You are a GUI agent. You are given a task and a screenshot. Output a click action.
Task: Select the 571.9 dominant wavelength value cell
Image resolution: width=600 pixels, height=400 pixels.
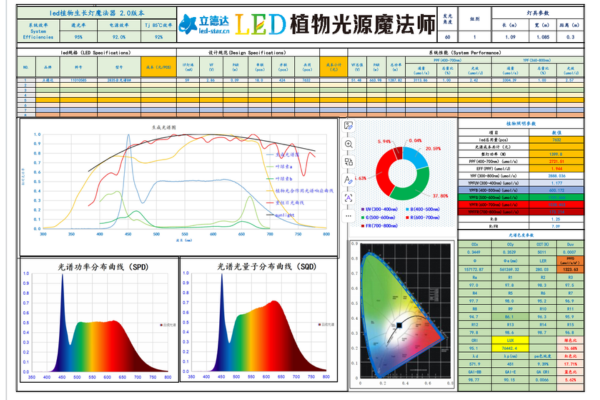(475, 364)
